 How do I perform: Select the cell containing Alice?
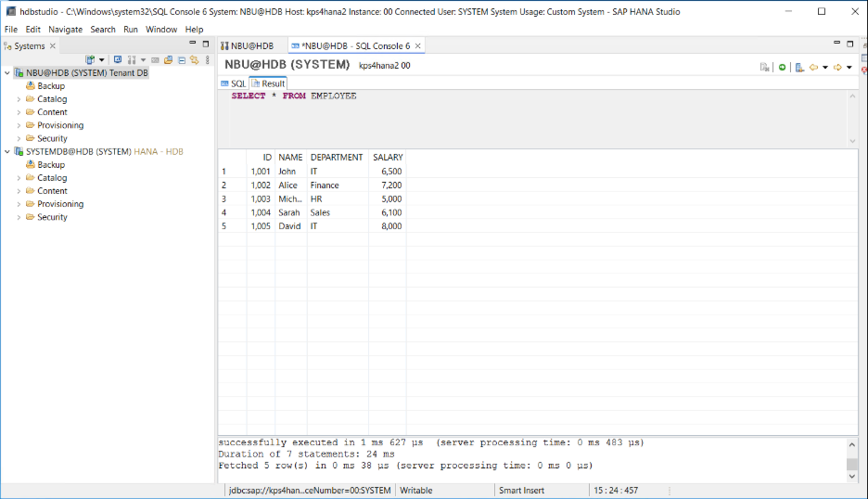(290, 185)
